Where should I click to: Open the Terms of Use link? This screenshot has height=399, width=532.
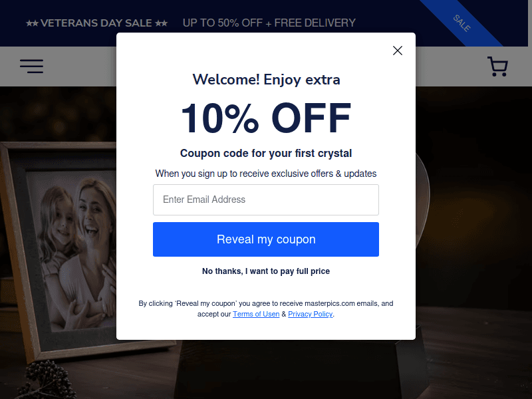pos(256,314)
